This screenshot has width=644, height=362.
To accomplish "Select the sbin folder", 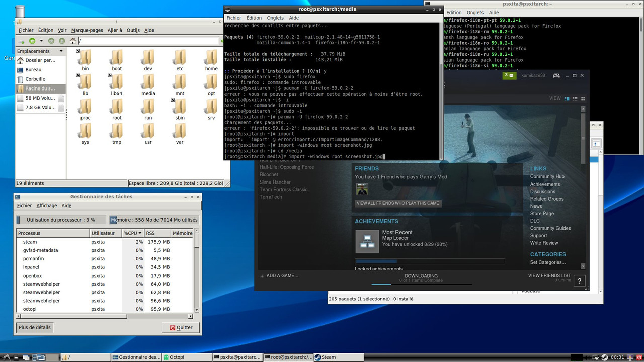I will coord(180,109).
